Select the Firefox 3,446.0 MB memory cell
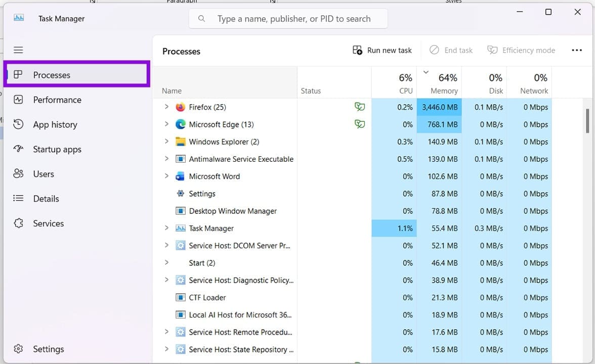 coord(439,107)
